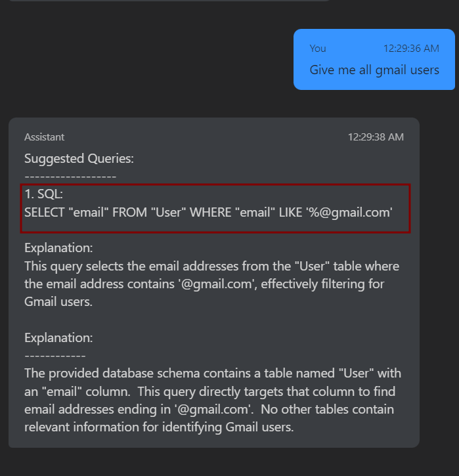The image size is (459, 476).
Task: Click the "Give me all gmail users" message text
Action: point(374,70)
